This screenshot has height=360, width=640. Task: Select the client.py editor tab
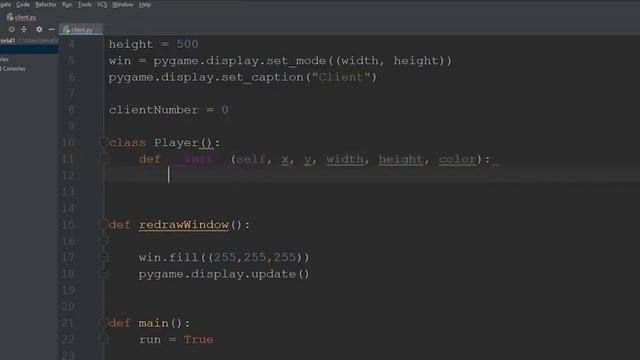[80, 29]
